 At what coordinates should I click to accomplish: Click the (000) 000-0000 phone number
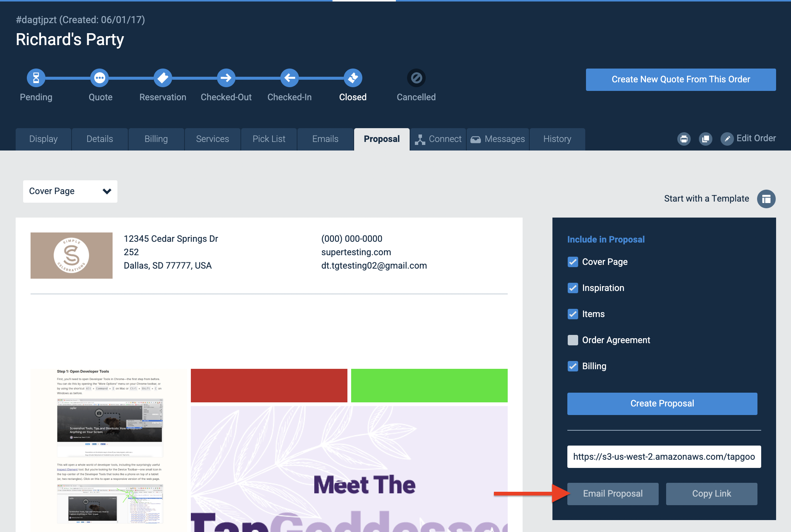[x=352, y=239]
